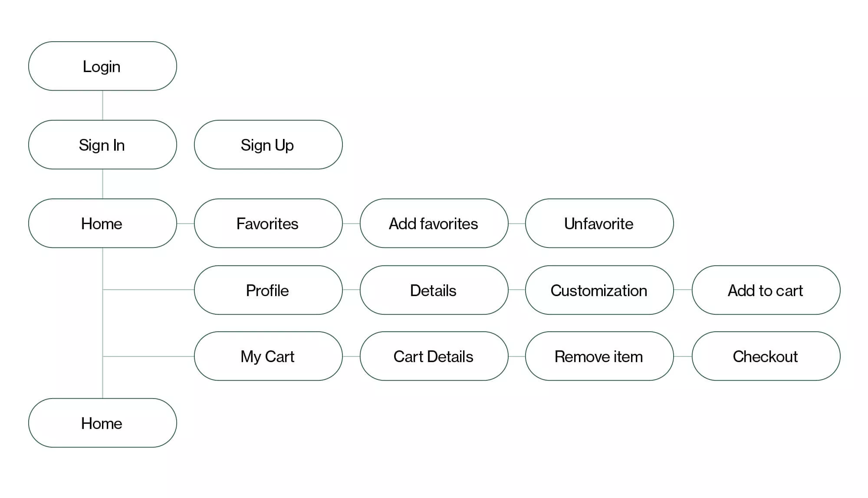
Task: Click the last Home node under My Cart
Action: [x=102, y=423]
